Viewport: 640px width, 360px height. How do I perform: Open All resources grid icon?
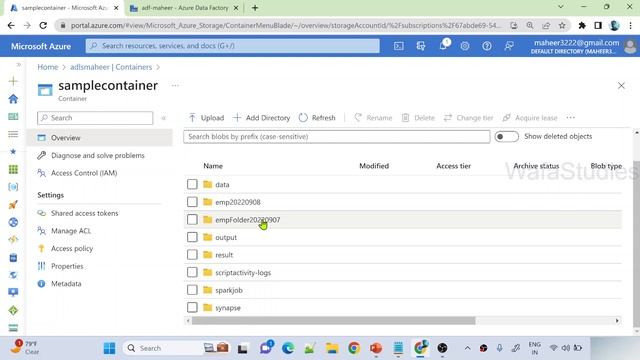click(13, 169)
